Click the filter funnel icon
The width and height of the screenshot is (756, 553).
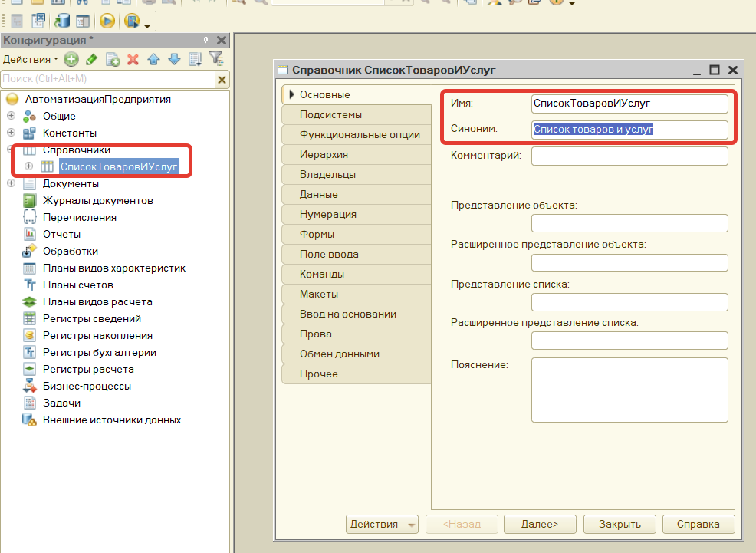pos(216,59)
